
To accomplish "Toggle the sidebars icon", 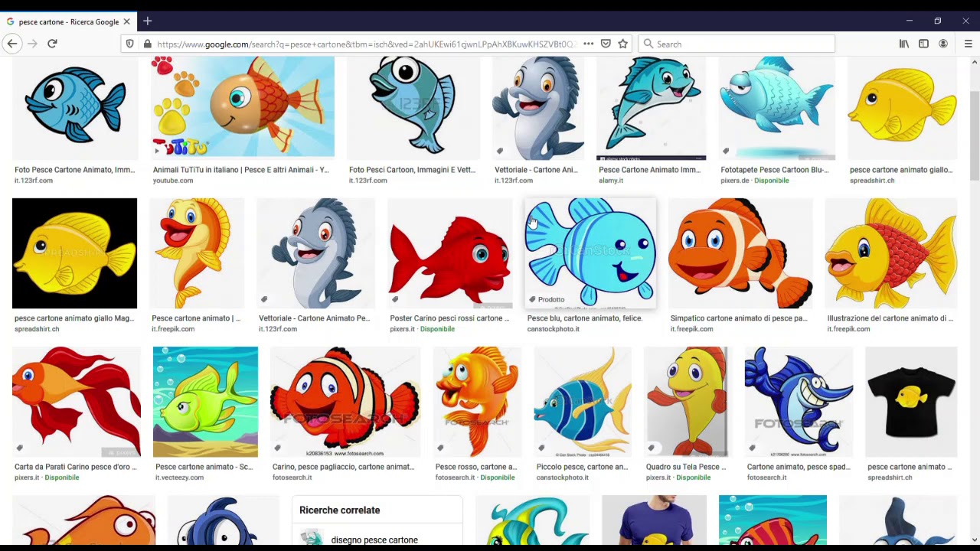I will [923, 44].
